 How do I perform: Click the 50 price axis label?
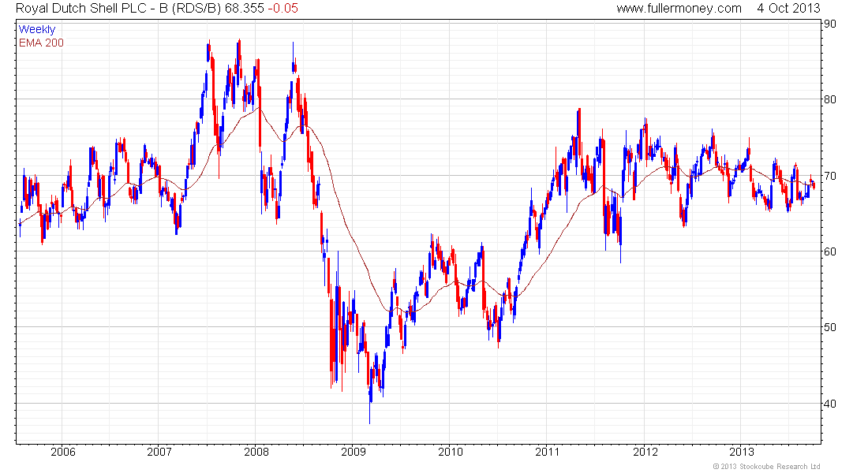pyautogui.click(x=830, y=327)
